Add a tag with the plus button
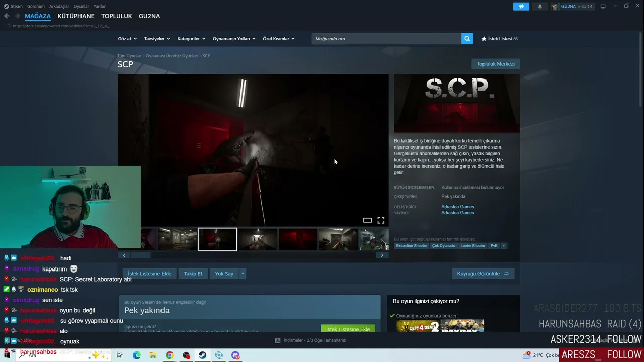The width and height of the screenshot is (644, 362). (503, 246)
